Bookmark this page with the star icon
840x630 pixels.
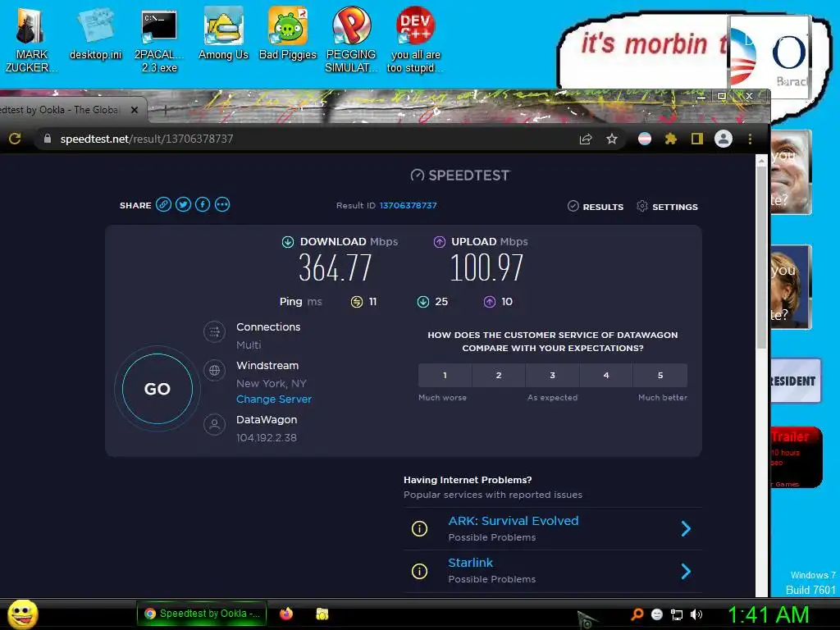click(x=612, y=139)
